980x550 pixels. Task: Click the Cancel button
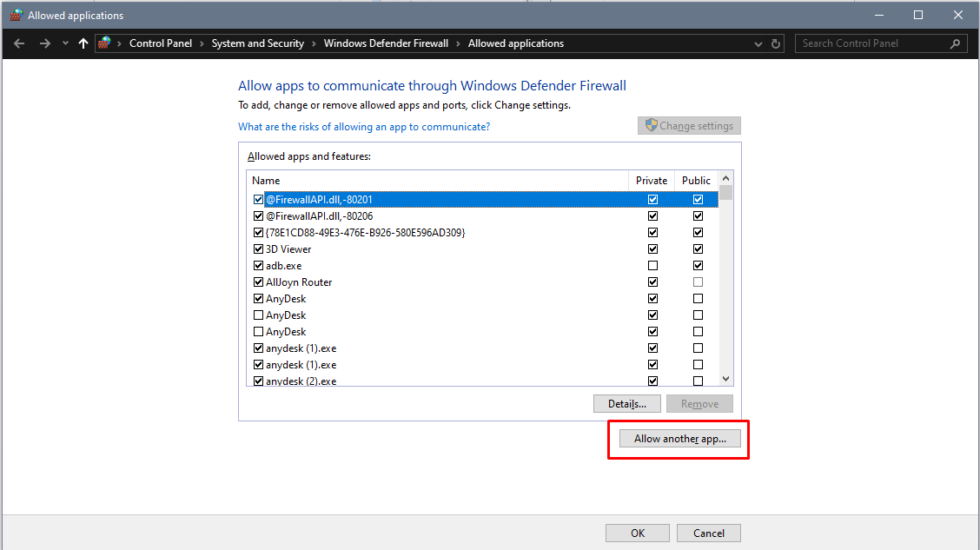click(x=709, y=533)
